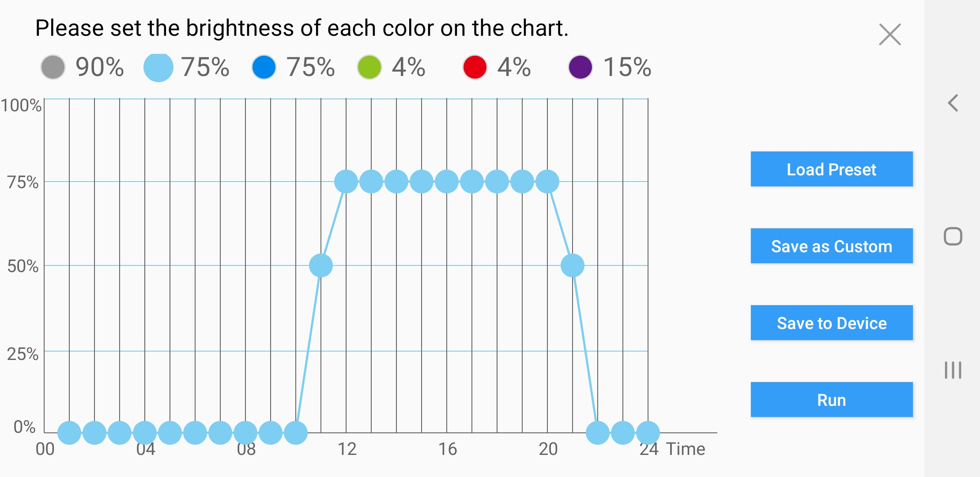The height and width of the screenshot is (477, 980).
Task: Tap the Android back navigation arrow
Action: tap(953, 103)
